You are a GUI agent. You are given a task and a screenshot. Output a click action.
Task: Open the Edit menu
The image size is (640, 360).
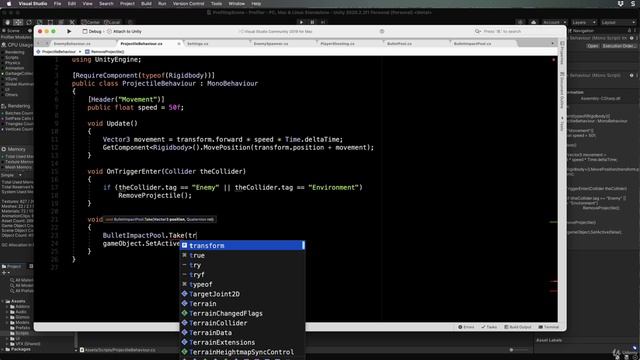[x=72, y=4]
